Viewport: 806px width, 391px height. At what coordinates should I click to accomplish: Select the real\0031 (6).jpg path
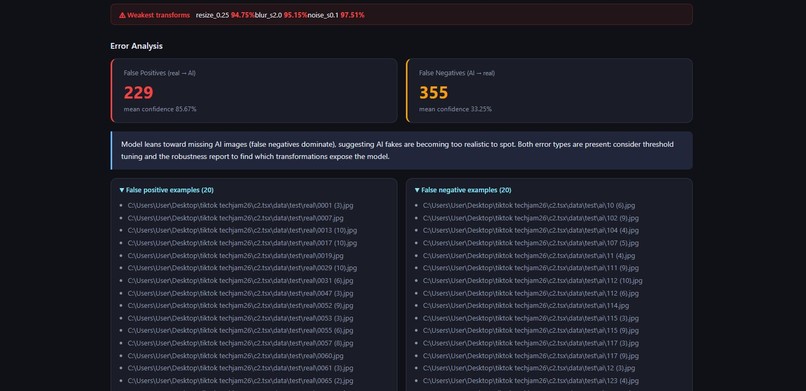[241, 281]
